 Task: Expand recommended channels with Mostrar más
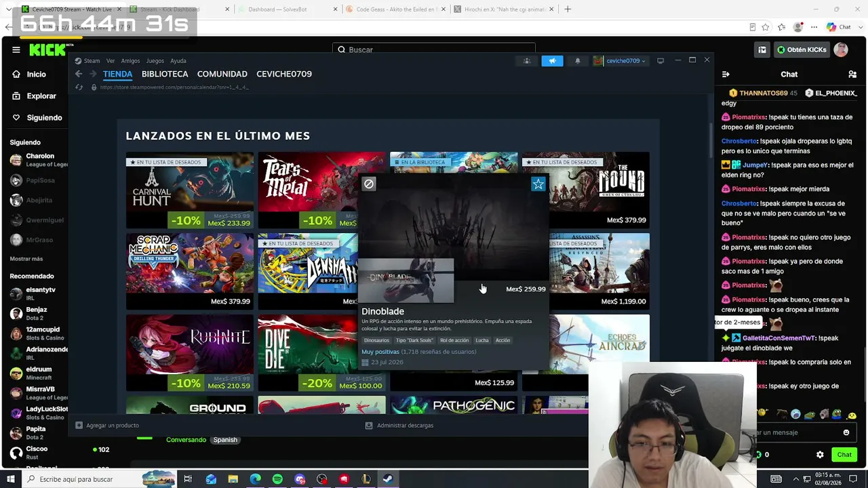[x=26, y=259]
